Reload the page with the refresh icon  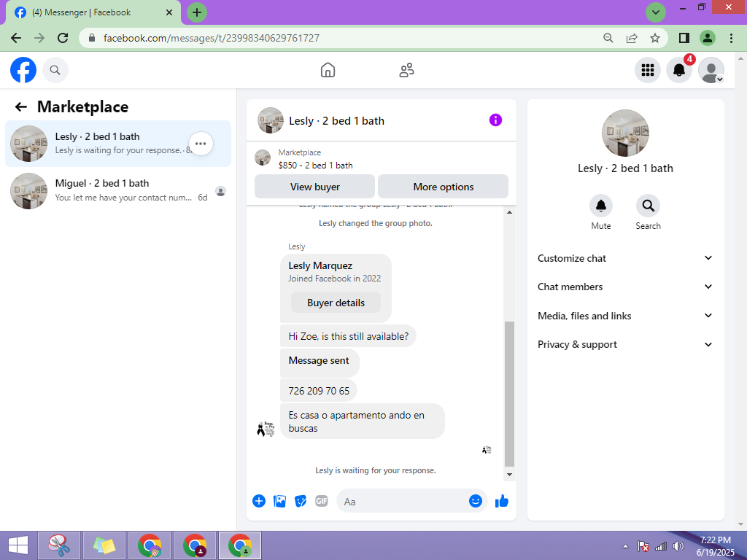coord(63,38)
